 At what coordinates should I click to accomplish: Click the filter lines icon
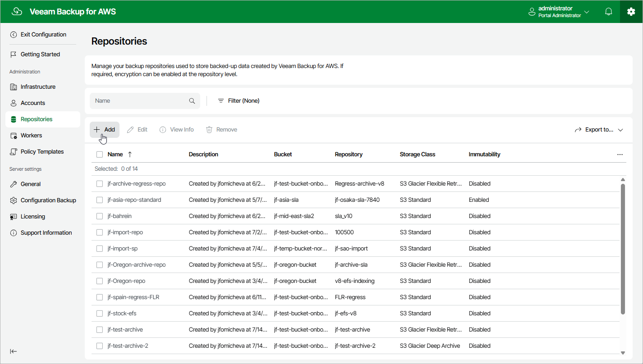221,101
